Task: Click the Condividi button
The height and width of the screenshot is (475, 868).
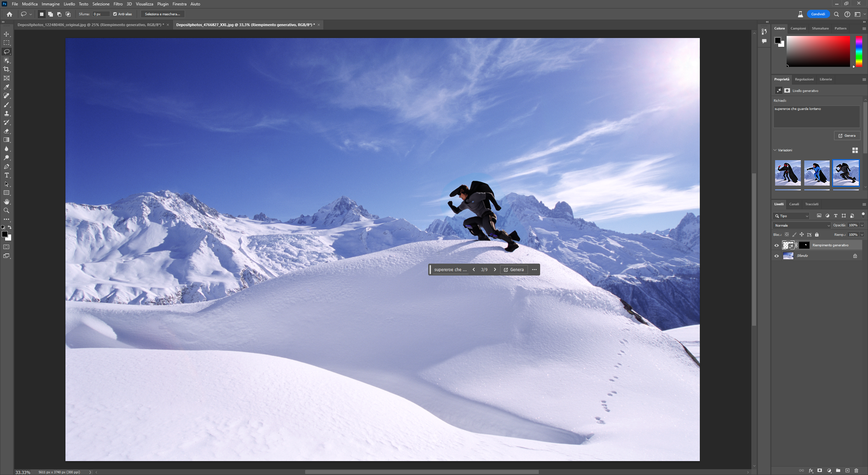Action: click(x=818, y=14)
